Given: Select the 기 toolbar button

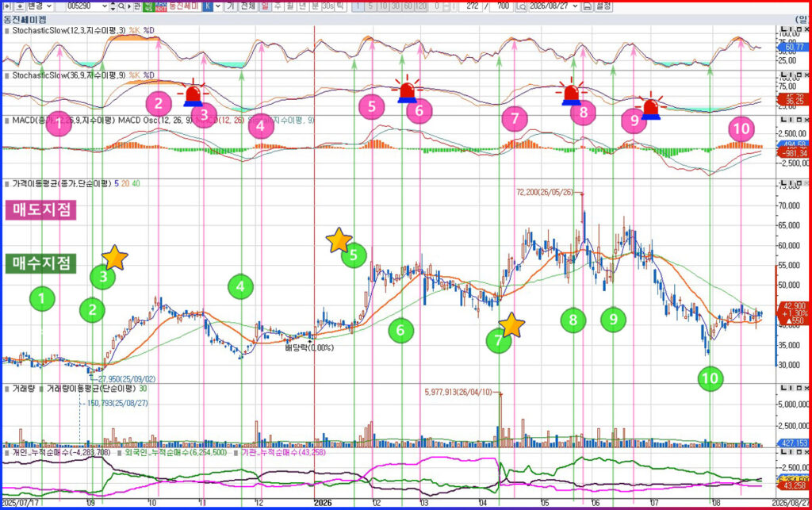Looking at the screenshot, I should click(231, 6).
